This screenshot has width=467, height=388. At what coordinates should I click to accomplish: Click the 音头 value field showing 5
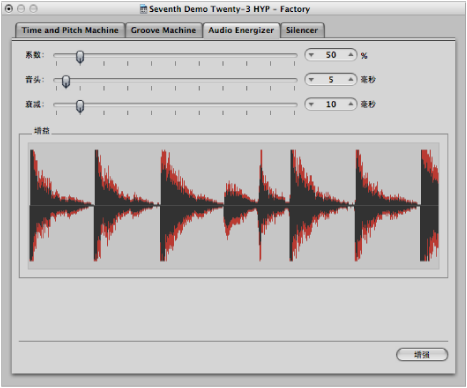pos(331,80)
